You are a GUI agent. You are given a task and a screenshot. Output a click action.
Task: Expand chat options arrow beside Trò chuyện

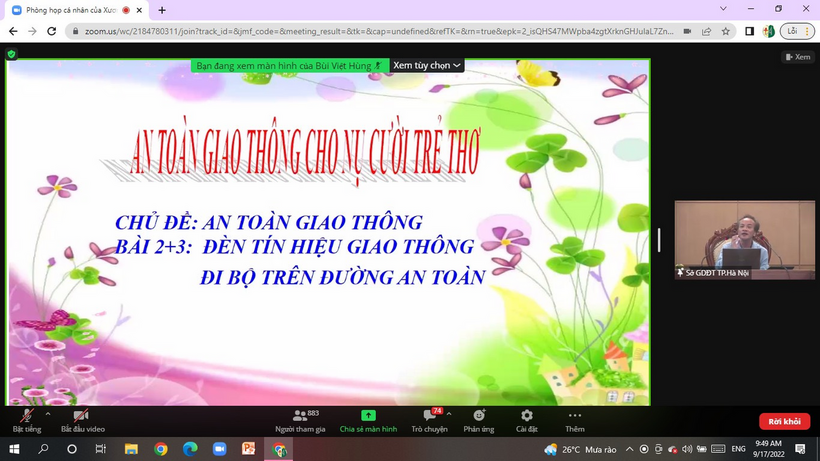click(x=449, y=413)
